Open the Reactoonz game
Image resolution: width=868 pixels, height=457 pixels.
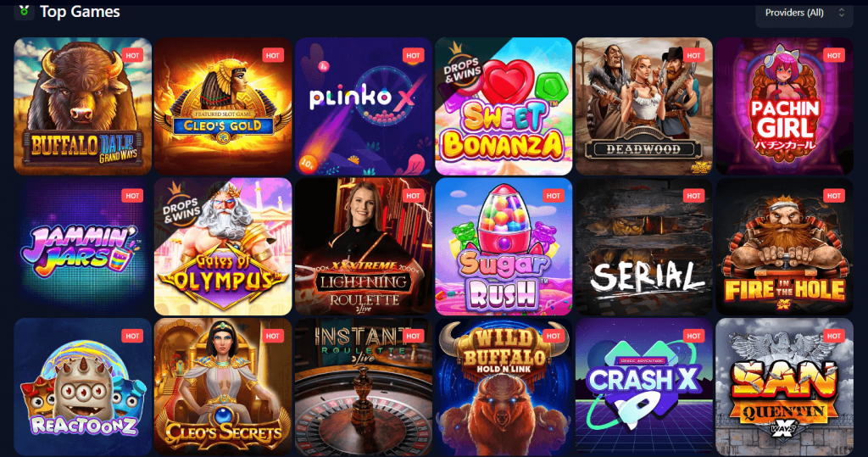pyautogui.click(x=82, y=387)
